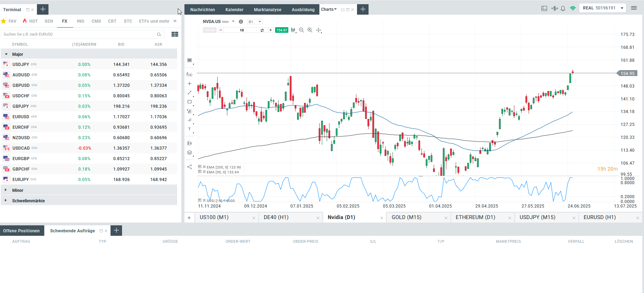Viewport: 644px width, 293px height.
Task: Zoom out the chart with magnifier
Action: pyautogui.click(x=301, y=30)
